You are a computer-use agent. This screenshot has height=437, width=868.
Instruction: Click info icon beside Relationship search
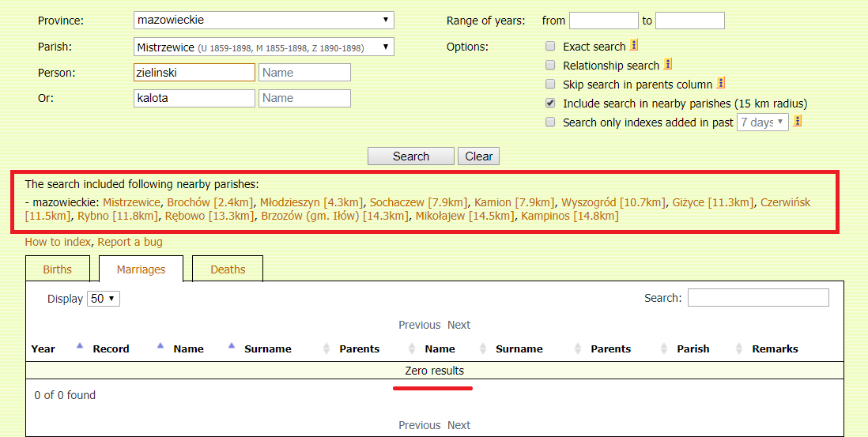668,65
